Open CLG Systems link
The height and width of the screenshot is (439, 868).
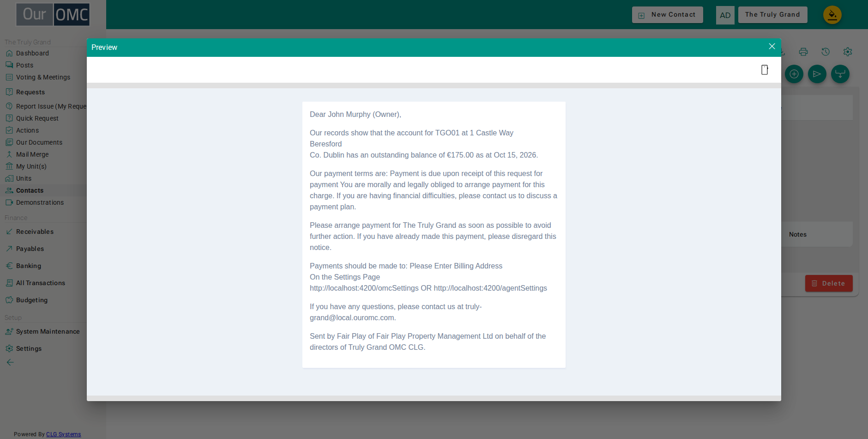coord(63,434)
